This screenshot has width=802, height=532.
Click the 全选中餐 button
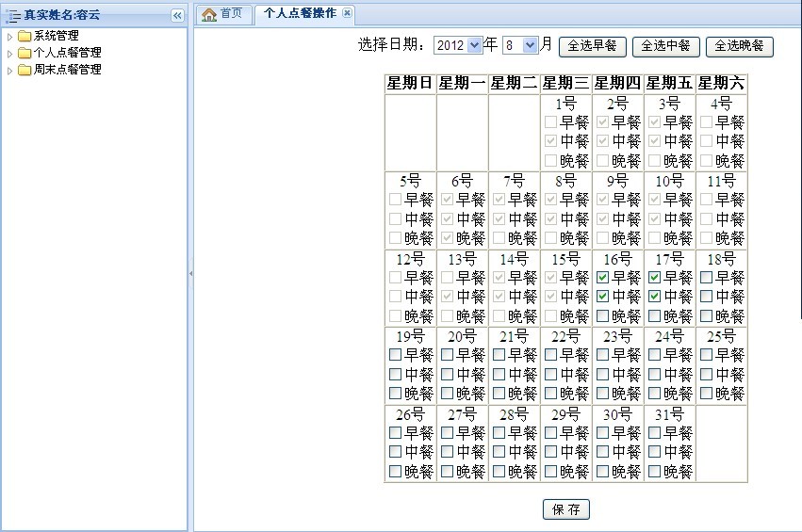(666, 46)
